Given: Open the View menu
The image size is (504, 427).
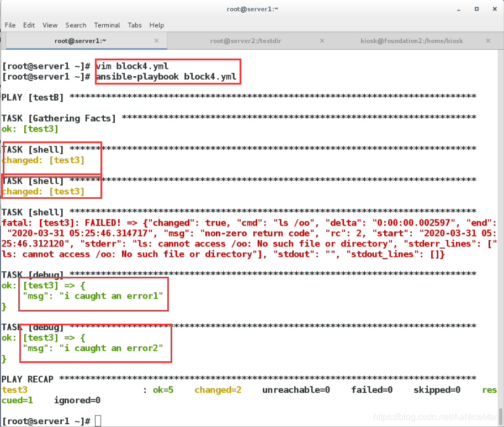Looking at the screenshot, I should [50, 25].
